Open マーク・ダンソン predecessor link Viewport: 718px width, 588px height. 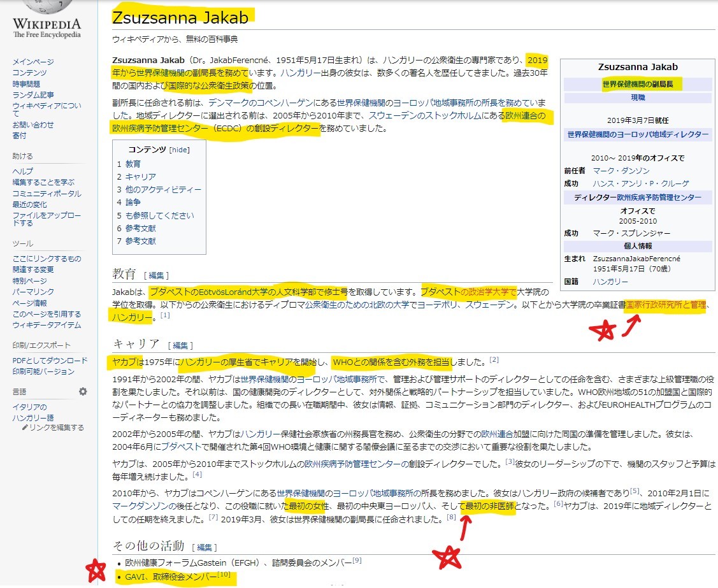(621, 171)
